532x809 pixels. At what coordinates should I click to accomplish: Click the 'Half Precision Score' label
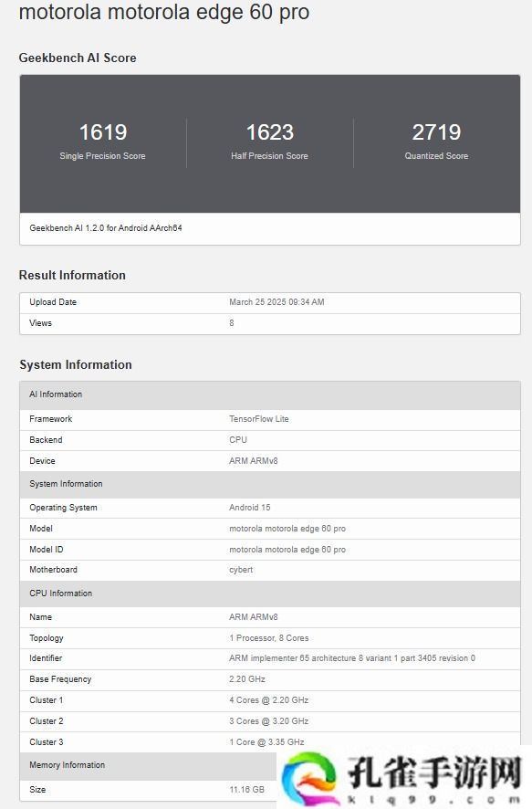[x=269, y=156]
